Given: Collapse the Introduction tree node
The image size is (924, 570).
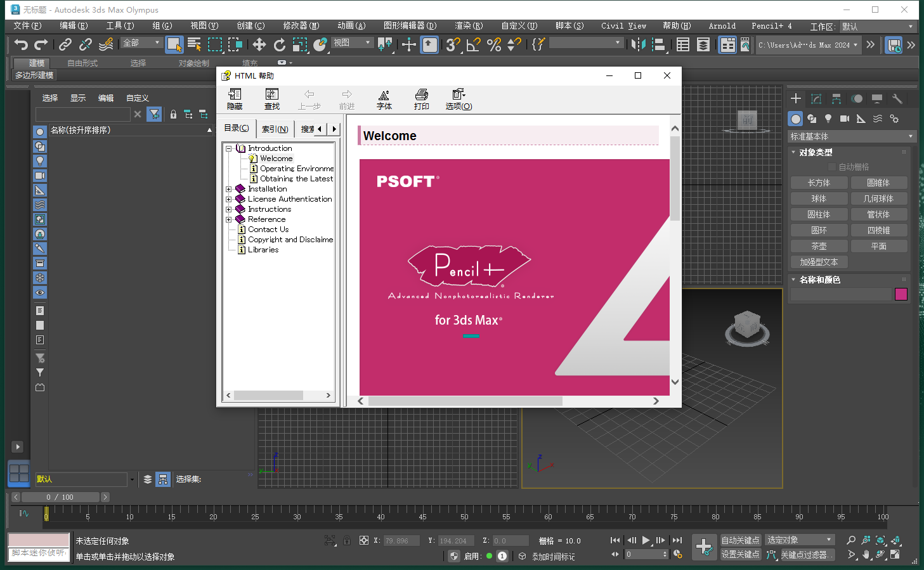Looking at the screenshot, I should click(x=229, y=148).
